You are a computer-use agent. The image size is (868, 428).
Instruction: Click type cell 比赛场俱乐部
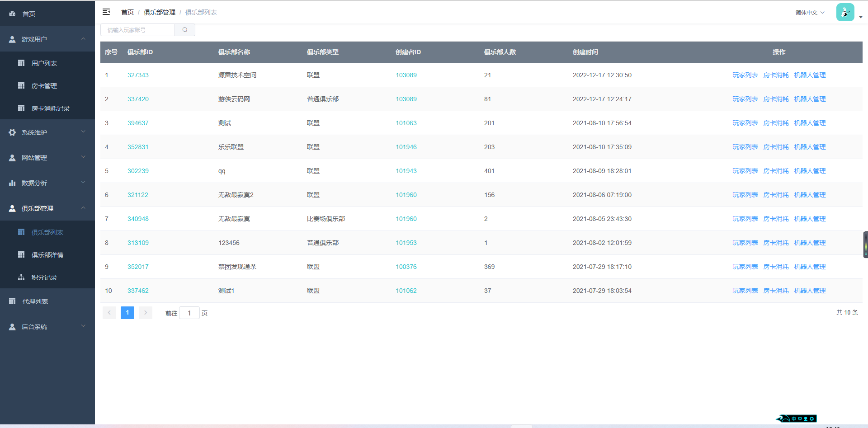pos(326,219)
